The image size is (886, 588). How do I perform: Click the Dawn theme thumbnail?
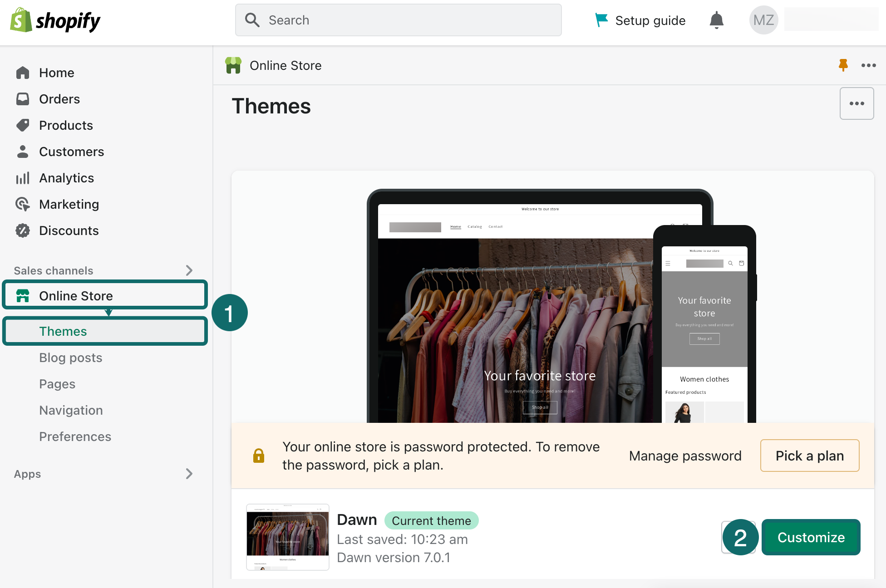point(287,537)
